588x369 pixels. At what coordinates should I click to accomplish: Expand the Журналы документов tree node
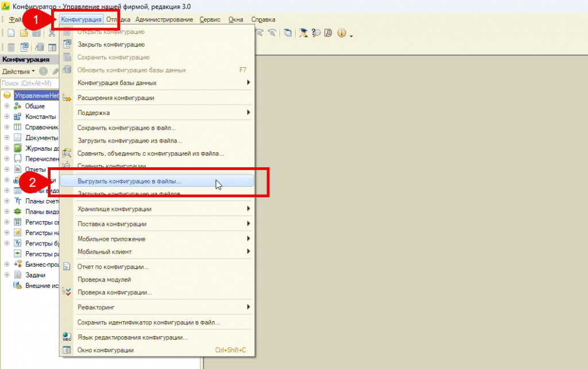click(7, 148)
